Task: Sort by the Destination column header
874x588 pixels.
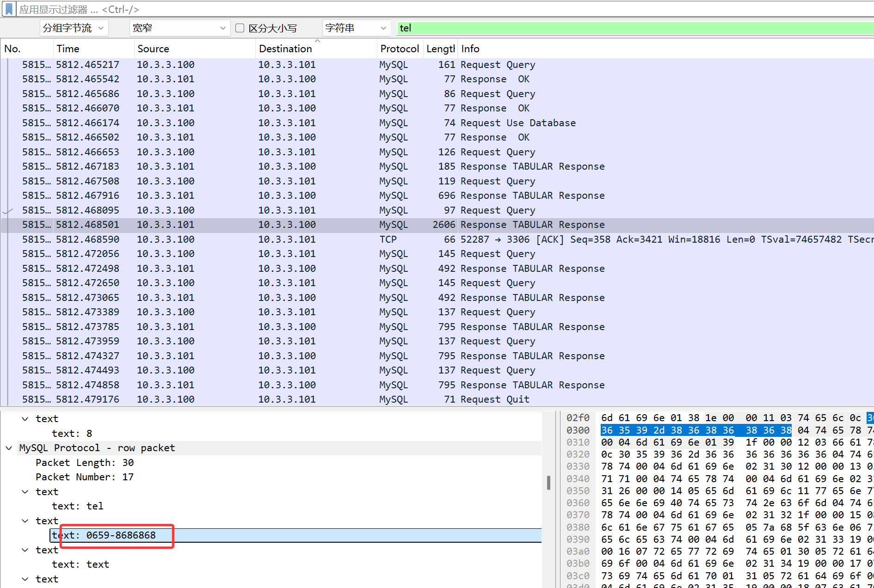Action: (x=316, y=49)
